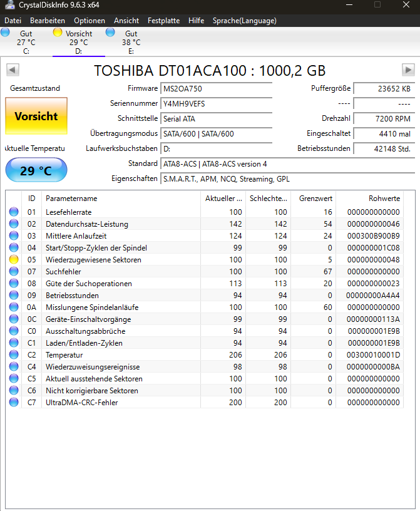Click the yellow status orb for drive D:

point(58,33)
